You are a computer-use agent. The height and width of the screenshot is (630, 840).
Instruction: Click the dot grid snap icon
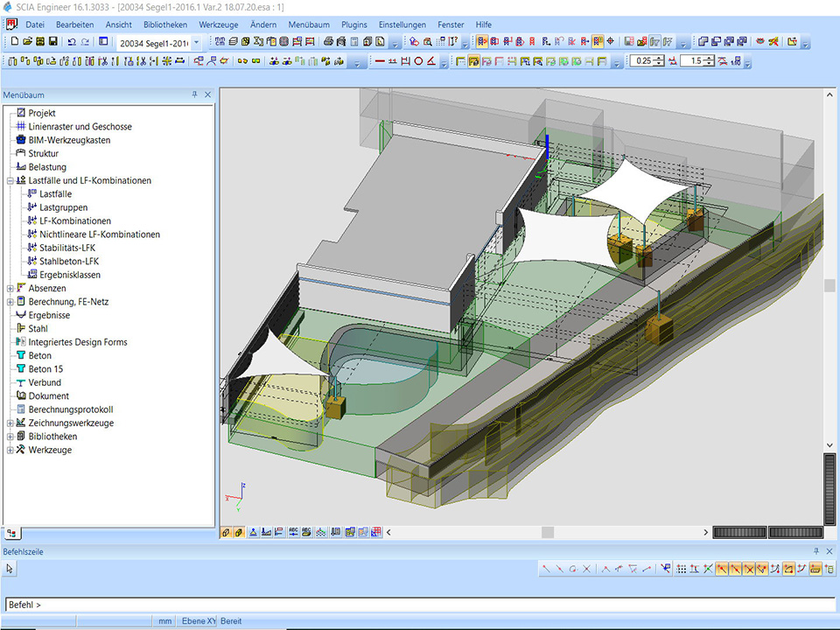point(682,569)
